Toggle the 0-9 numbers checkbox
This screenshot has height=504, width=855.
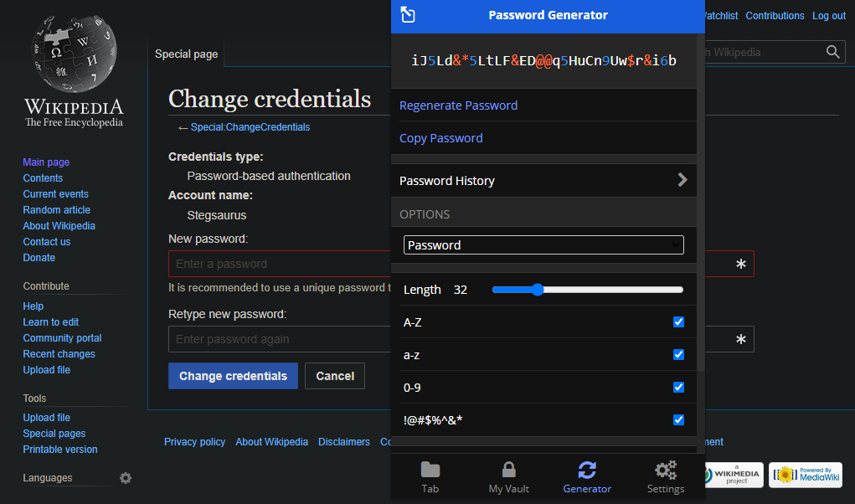click(x=678, y=387)
